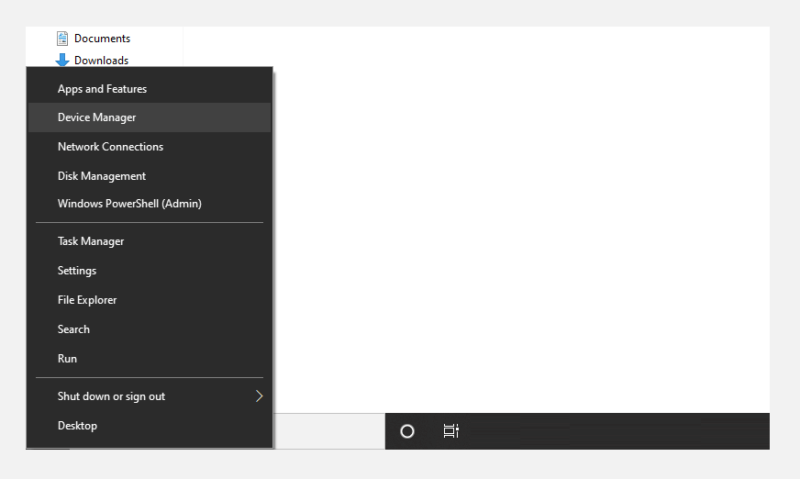Expand Shut down or sign out submenu
This screenshot has height=479, width=800.
[x=149, y=396]
